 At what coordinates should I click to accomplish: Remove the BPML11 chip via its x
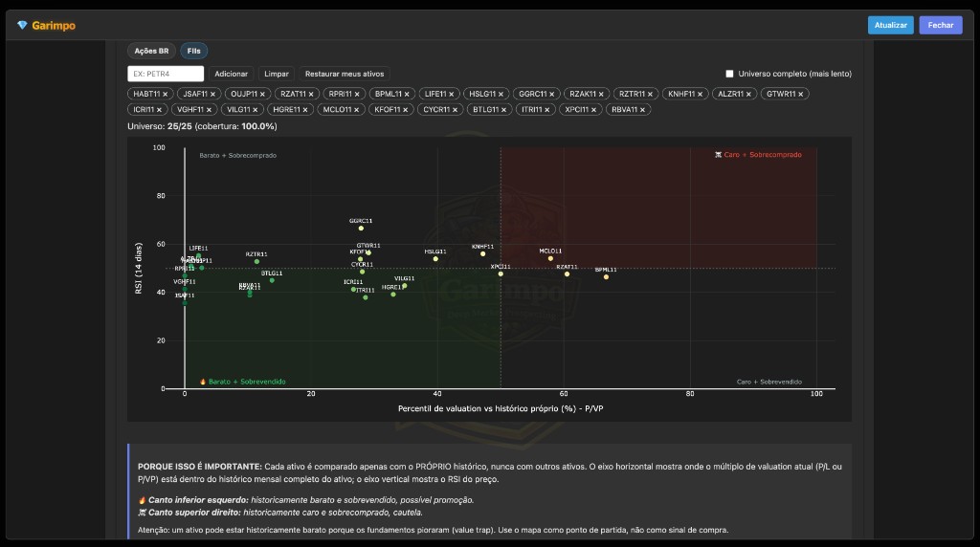coord(406,95)
